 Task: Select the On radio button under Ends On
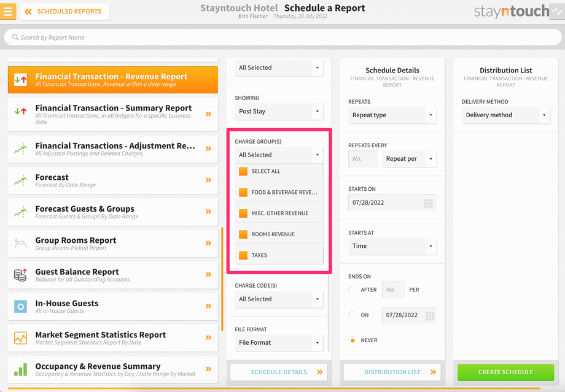point(352,315)
